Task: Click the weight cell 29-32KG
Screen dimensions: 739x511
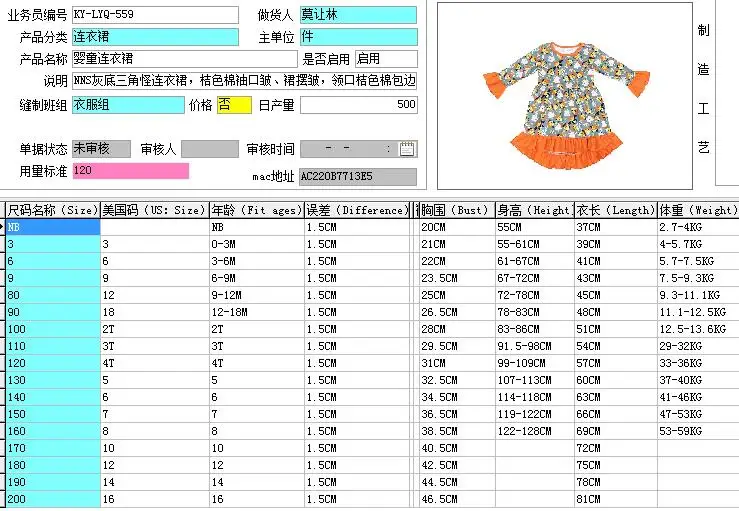Action: (x=698, y=346)
